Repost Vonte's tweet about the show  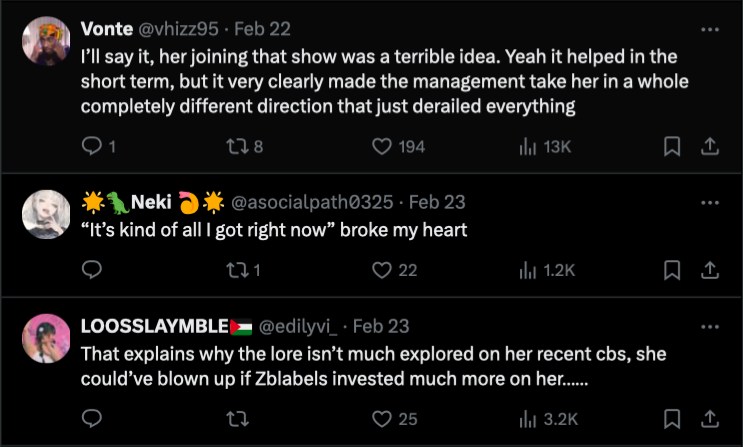pos(235,147)
